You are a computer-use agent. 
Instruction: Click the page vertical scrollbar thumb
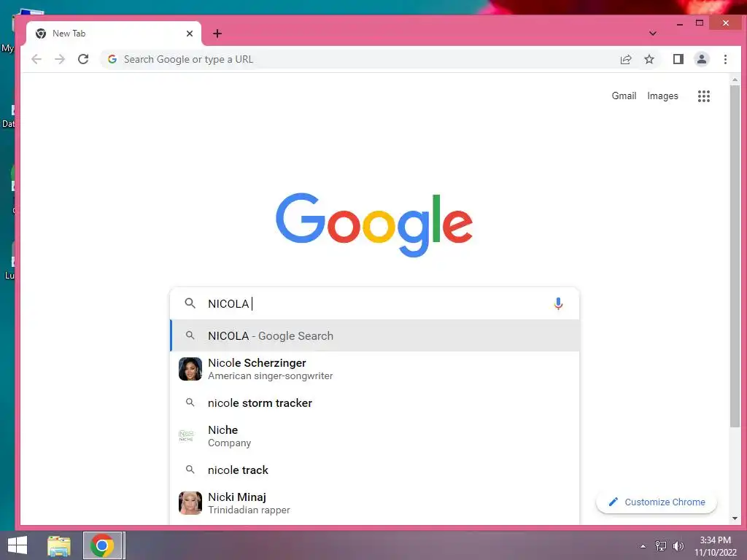coord(735,257)
